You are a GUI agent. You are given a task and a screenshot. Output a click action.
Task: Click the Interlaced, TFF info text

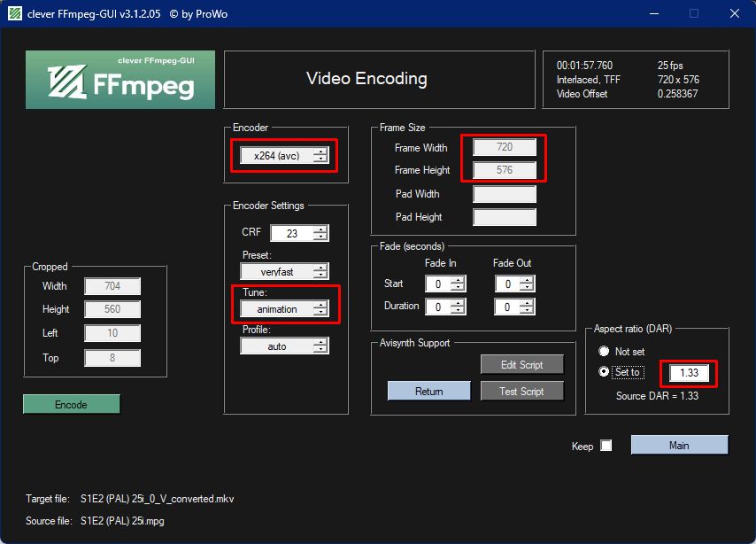588,80
